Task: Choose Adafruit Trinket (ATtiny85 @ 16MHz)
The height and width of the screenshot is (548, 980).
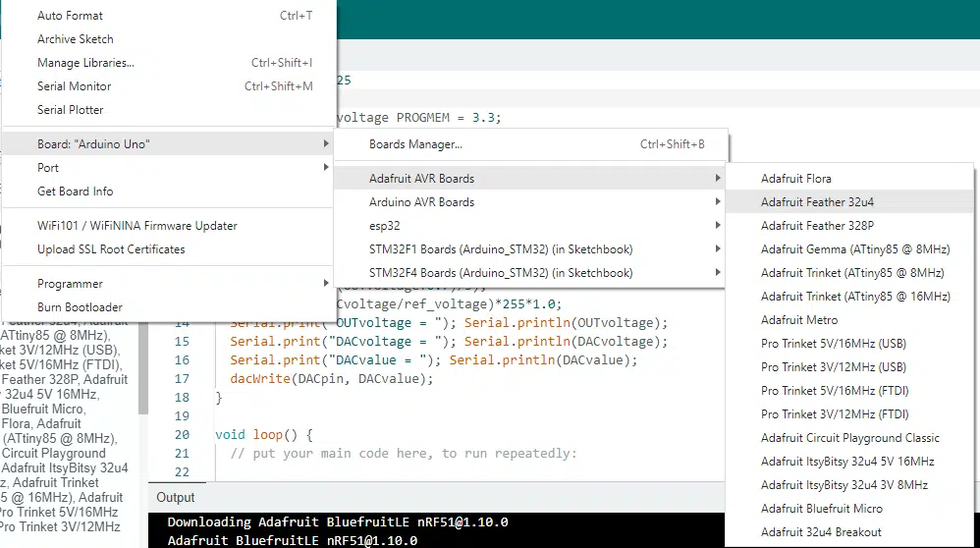Action: (850, 297)
